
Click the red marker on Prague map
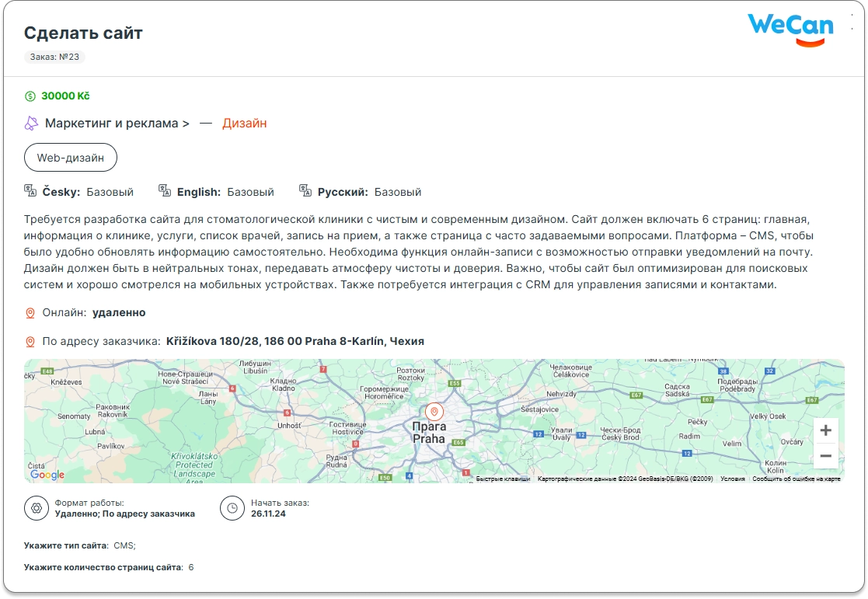(x=434, y=412)
